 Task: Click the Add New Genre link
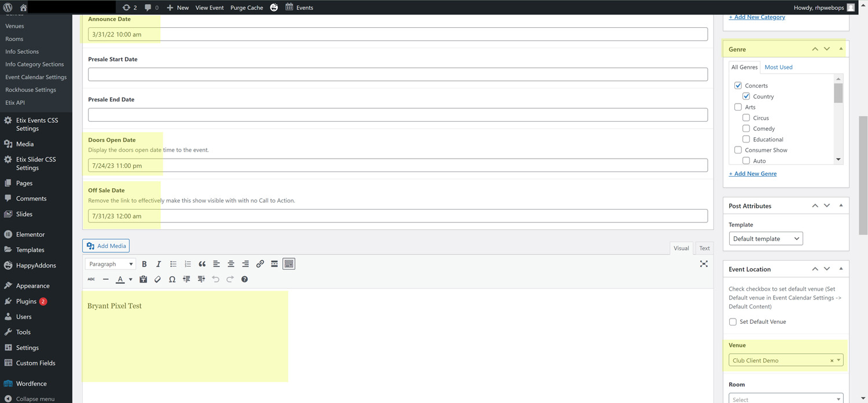[752, 174]
